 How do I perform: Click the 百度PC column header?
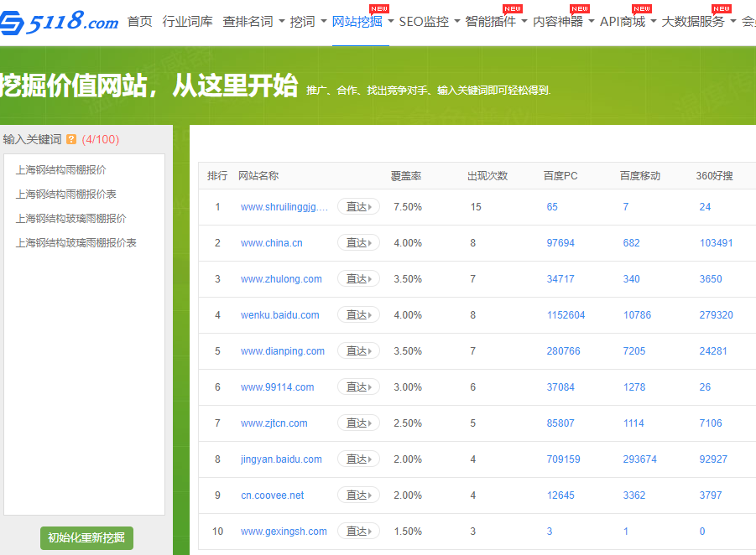pos(560,176)
